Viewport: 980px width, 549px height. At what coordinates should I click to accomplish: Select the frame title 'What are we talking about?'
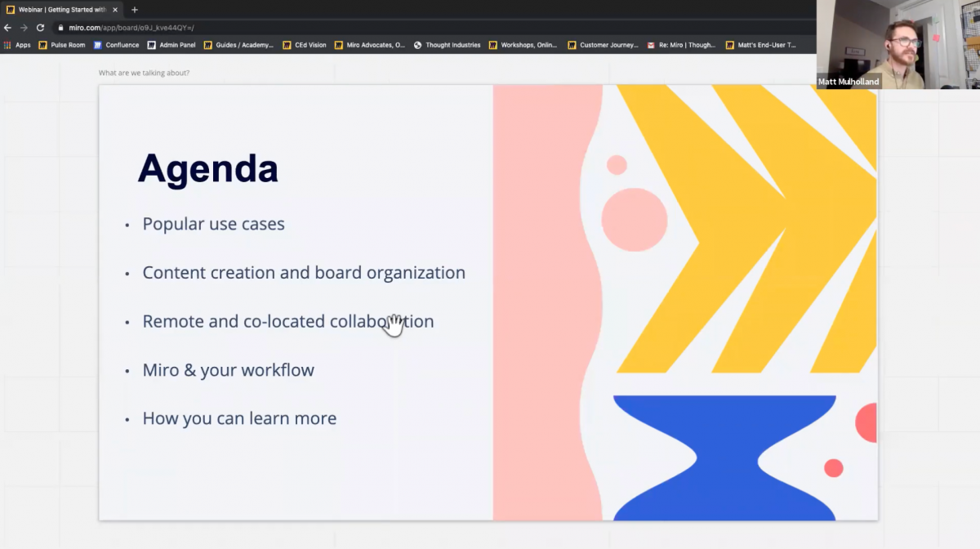144,74
